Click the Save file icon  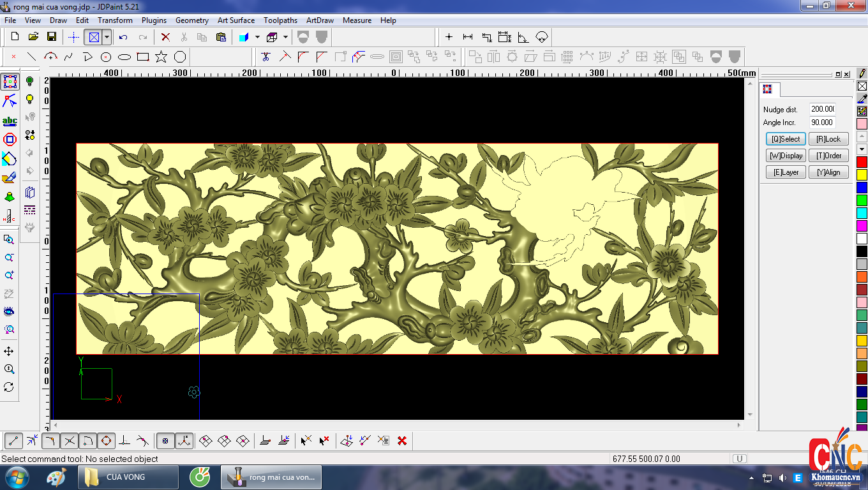pos(52,37)
